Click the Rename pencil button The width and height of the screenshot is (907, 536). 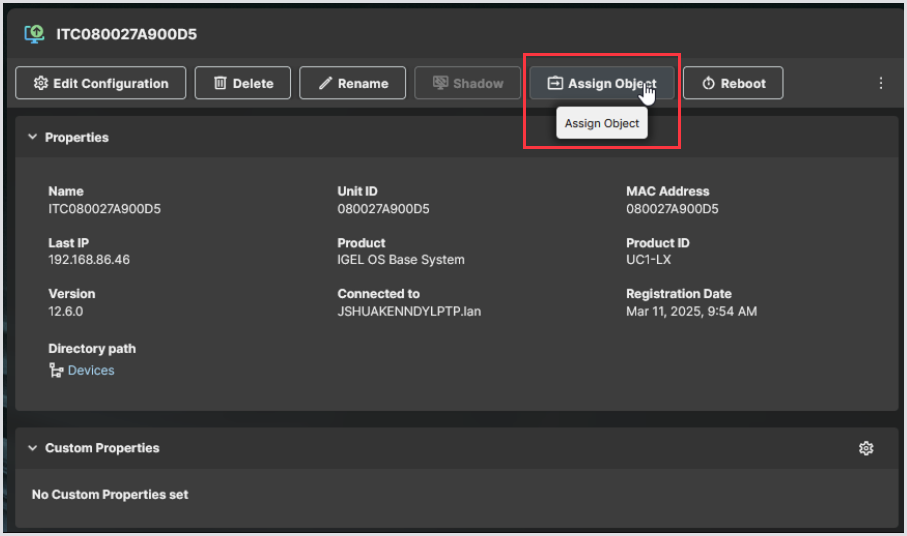click(352, 84)
